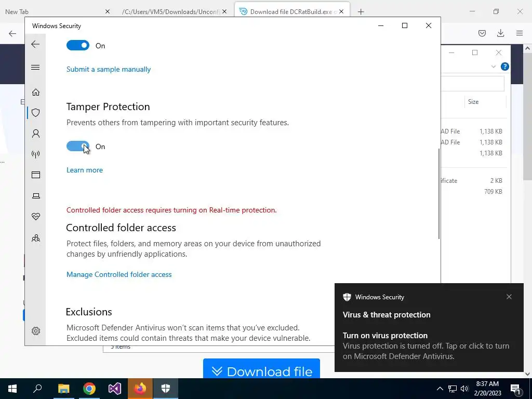Open Device security laptop icon
The image size is (532, 399).
coord(36,196)
